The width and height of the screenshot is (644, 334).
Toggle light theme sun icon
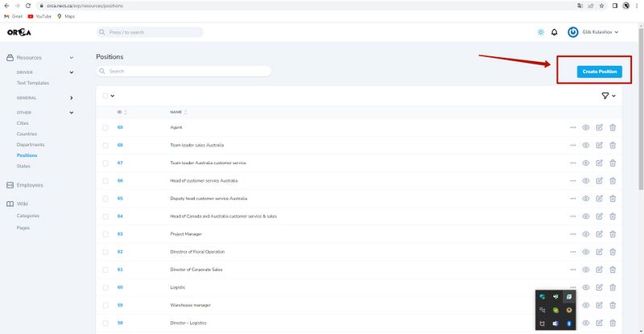(540, 32)
